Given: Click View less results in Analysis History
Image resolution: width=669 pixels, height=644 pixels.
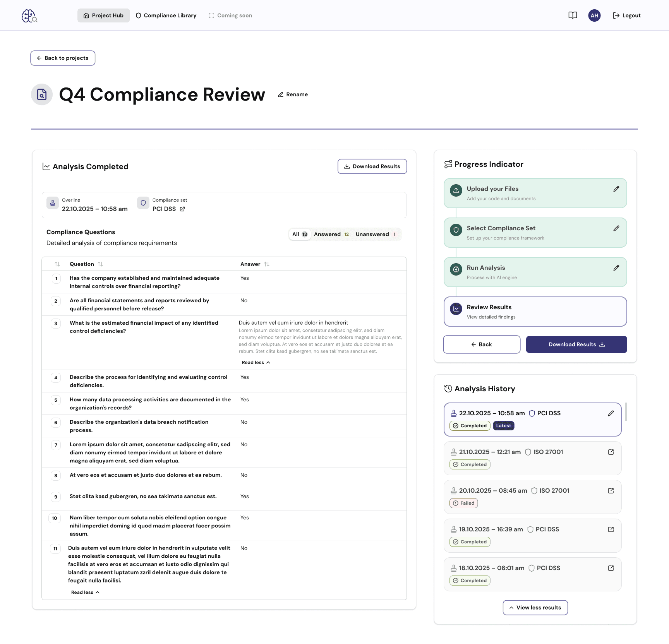Looking at the screenshot, I should [x=535, y=607].
